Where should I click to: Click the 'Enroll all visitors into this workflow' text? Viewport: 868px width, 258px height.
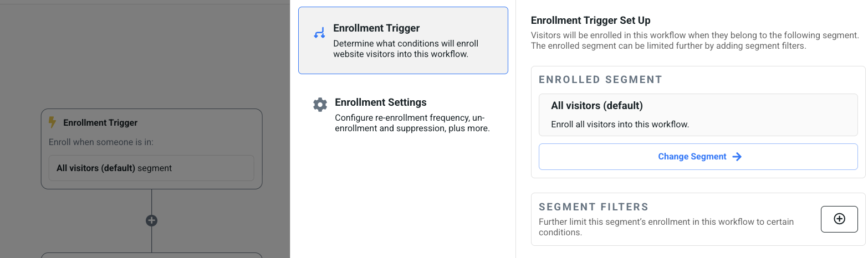tap(620, 125)
